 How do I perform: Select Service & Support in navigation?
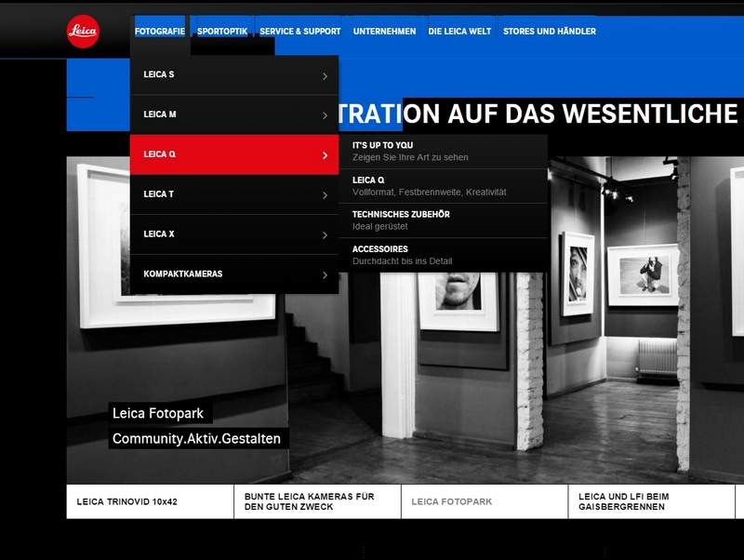click(299, 32)
